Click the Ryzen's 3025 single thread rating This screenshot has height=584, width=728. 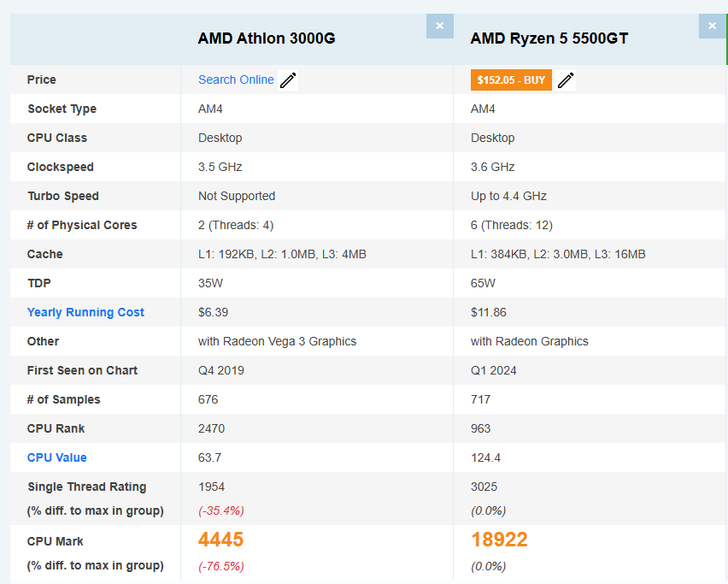click(484, 487)
